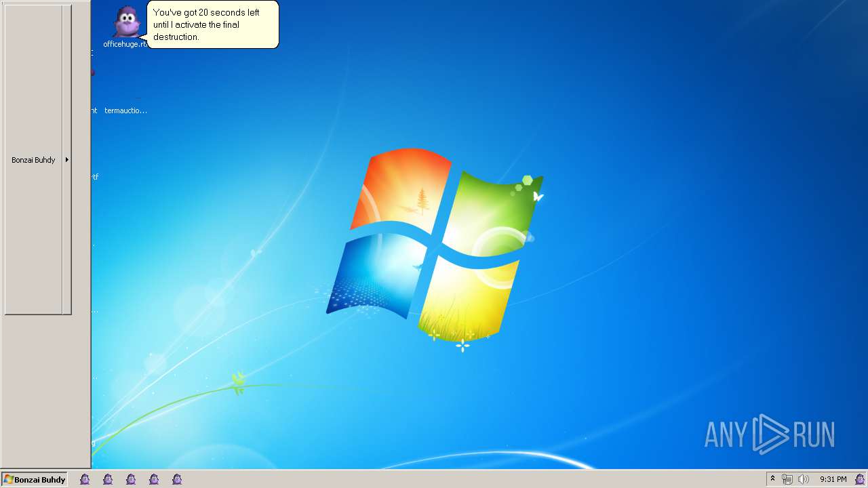Click the 9:31 PM taskbar clock
868x488 pixels.
(833, 479)
